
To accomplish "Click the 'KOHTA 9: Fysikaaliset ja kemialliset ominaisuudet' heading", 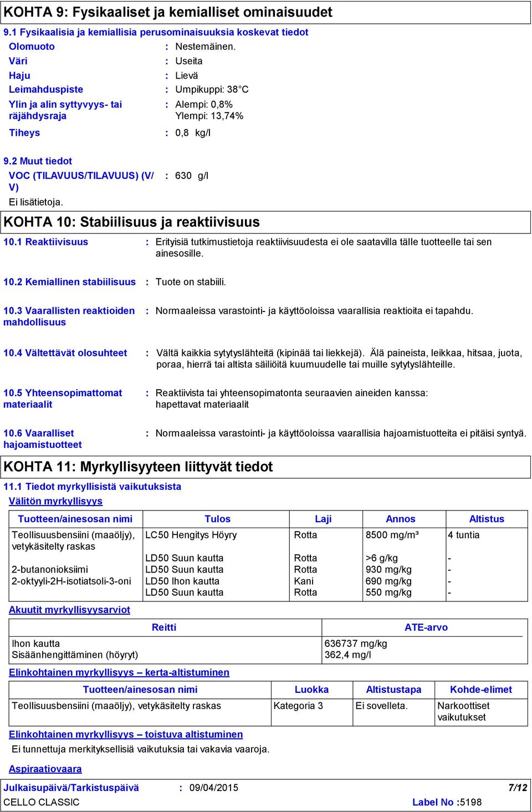I will pos(168,12).
